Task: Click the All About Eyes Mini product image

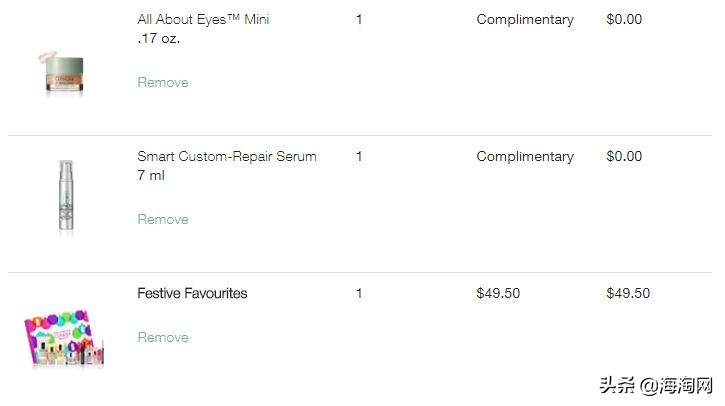Action: point(64,72)
